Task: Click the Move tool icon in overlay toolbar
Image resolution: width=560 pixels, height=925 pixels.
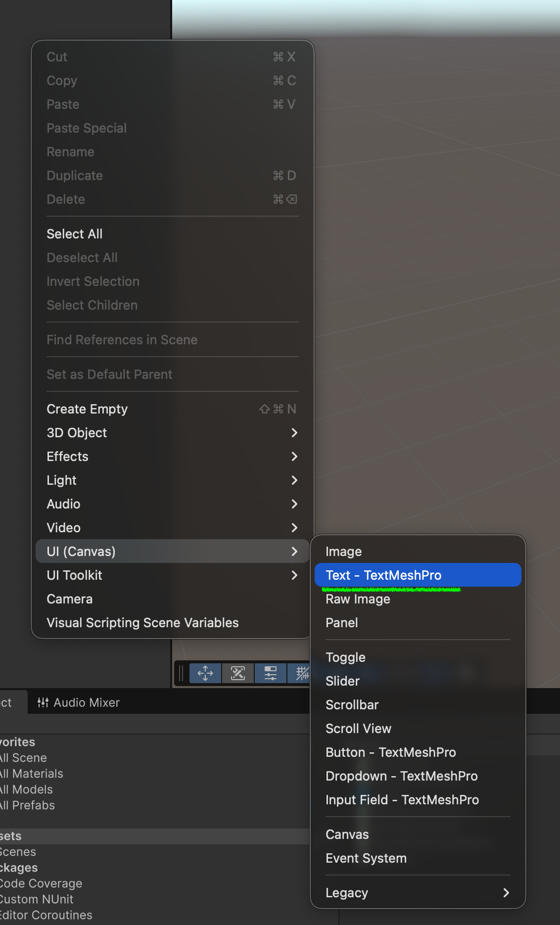Action: click(x=205, y=673)
